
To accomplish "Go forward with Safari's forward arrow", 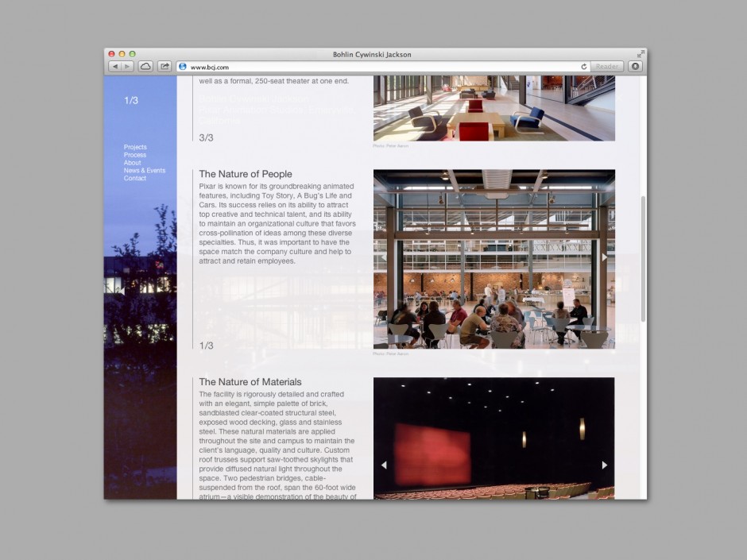I will 127,67.
